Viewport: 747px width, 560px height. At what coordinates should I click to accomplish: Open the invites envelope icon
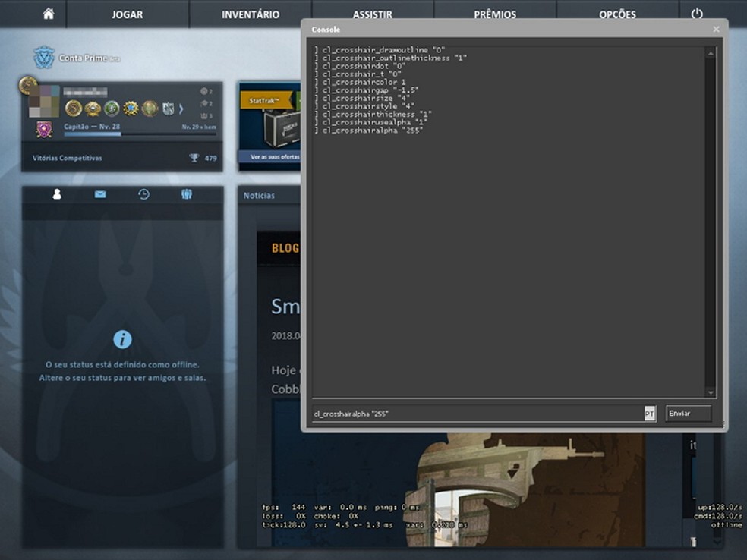[x=100, y=194]
